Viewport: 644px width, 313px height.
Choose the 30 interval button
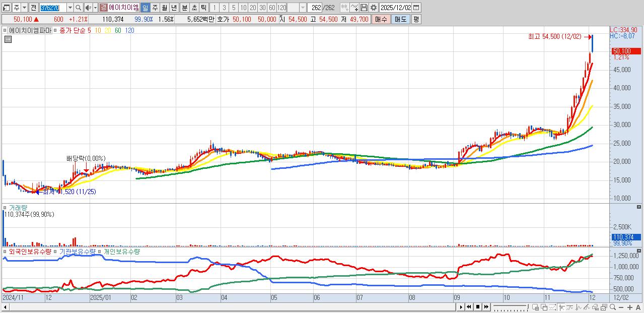point(262,8)
